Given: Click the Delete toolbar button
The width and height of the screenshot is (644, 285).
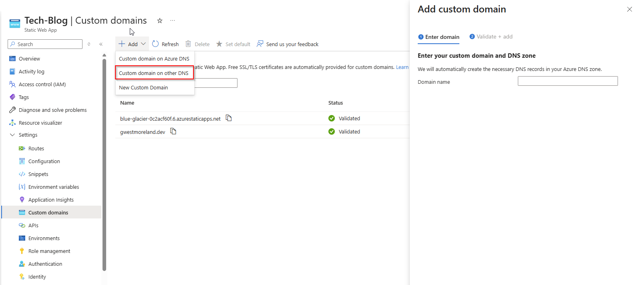Looking at the screenshot, I should click(197, 44).
